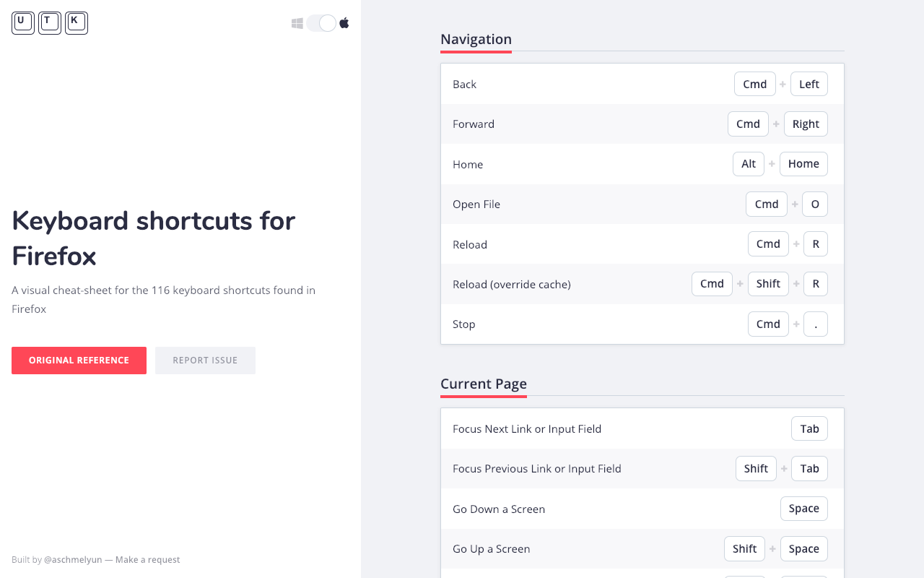Click Space key in Go Down a Screen
Screen dimensions: 924x578
tap(803, 509)
